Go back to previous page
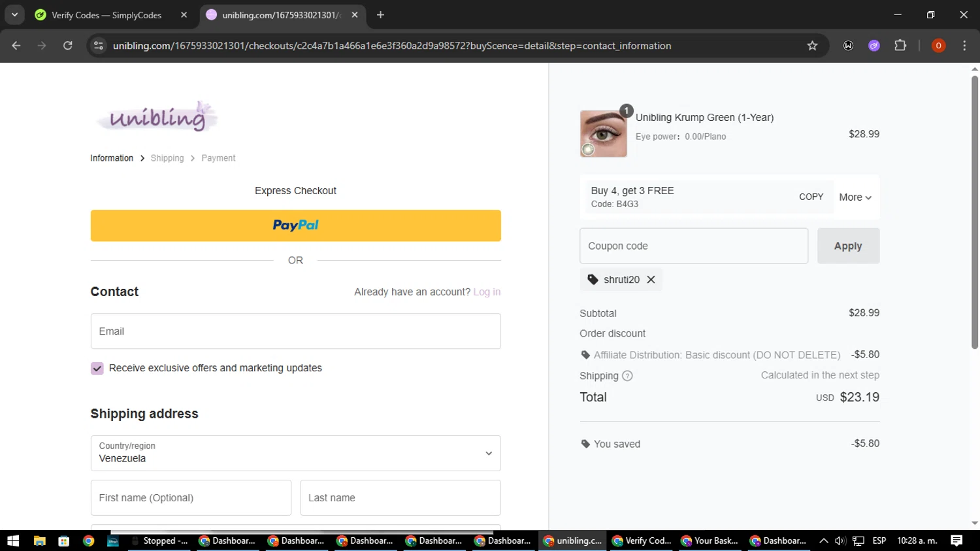980x551 pixels. click(x=16, y=46)
